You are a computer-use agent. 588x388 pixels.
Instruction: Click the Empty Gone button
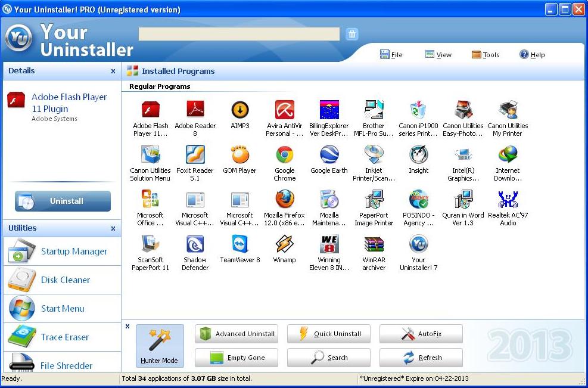click(x=237, y=358)
